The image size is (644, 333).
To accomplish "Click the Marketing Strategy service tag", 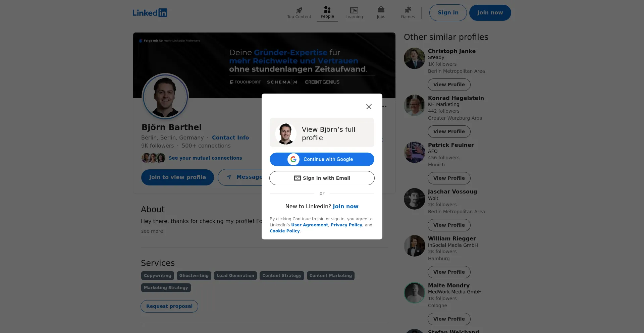I will [x=166, y=288].
